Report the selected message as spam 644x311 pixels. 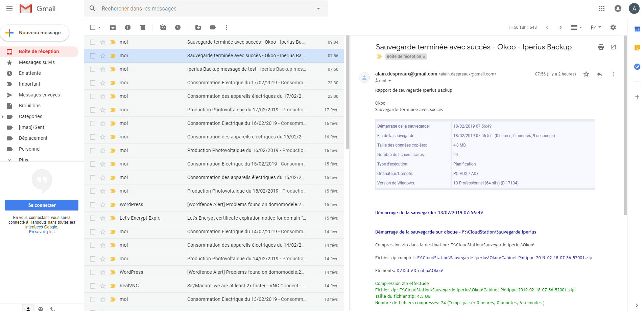coord(128,27)
